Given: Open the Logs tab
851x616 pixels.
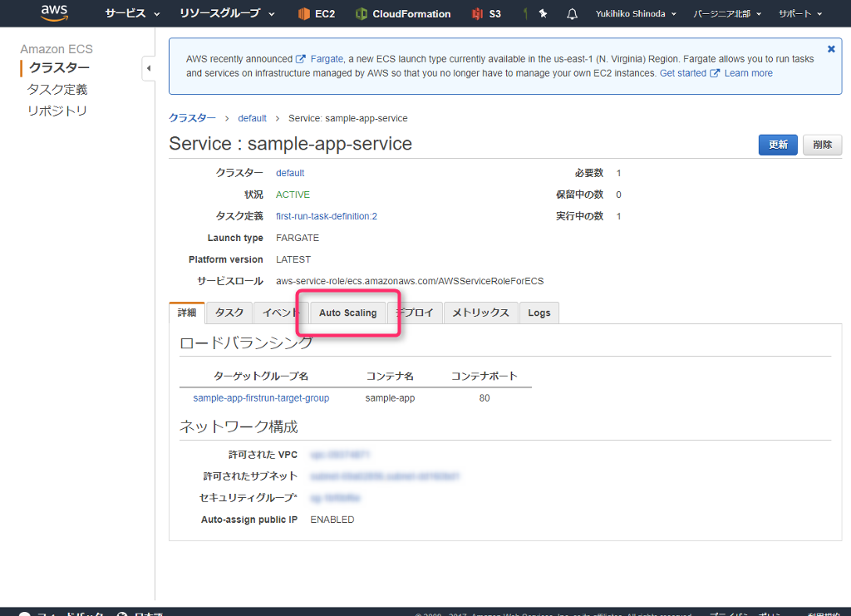Looking at the screenshot, I should pos(539,313).
